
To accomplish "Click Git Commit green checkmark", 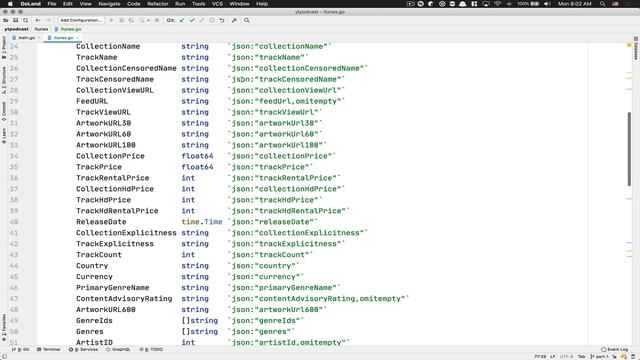I will tap(192, 20).
